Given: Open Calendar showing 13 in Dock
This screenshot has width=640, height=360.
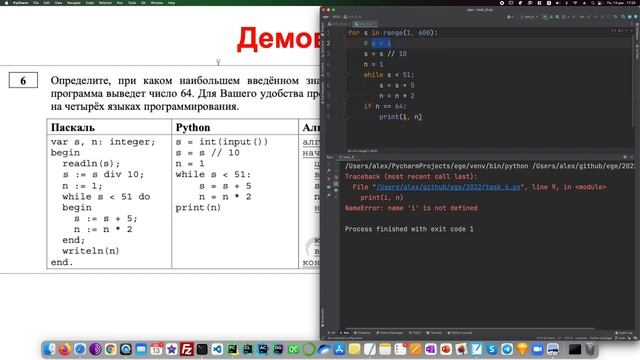Looking at the screenshot, I should coord(156,349).
